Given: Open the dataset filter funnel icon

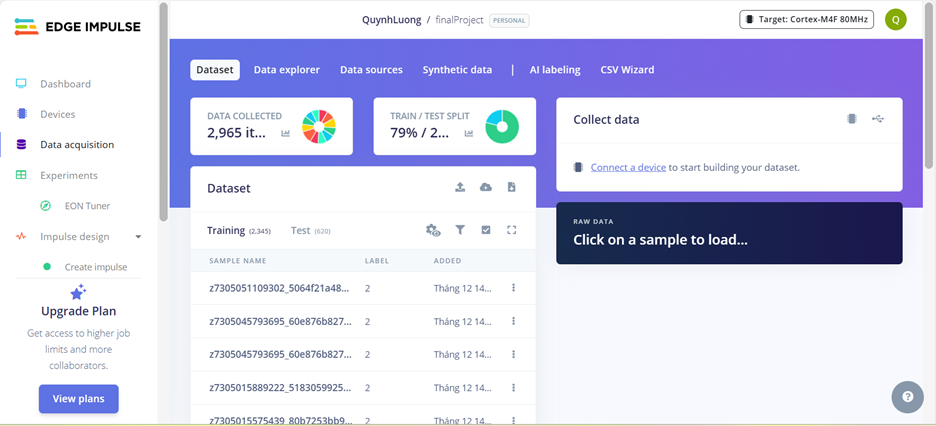Looking at the screenshot, I should pyautogui.click(x=460, y=230).
